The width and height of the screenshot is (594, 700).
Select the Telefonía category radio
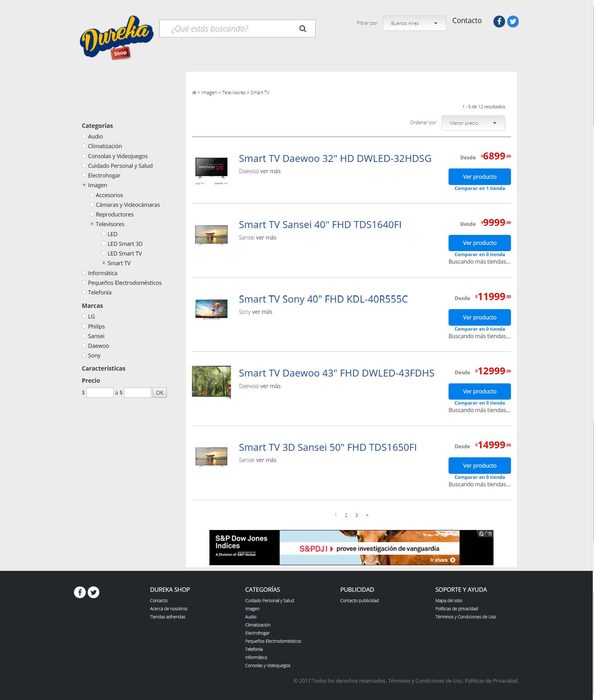84,293
